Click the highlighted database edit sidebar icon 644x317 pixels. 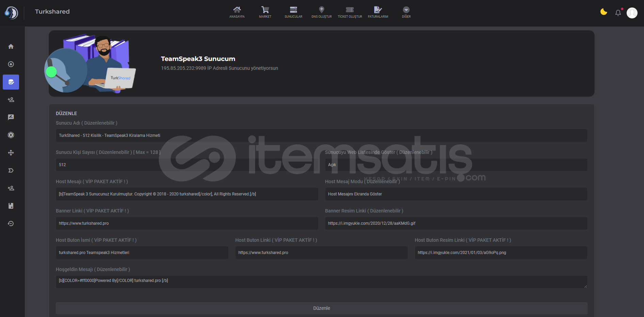11,82
